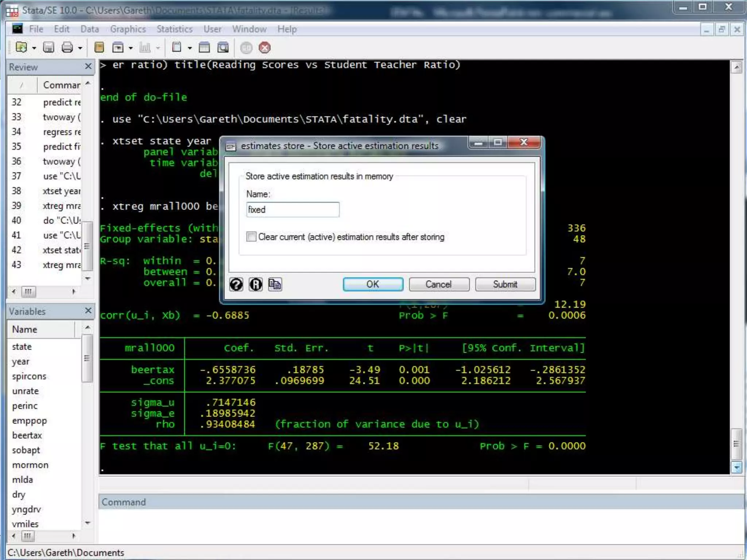Image resolution: width=747 pixels, height=560 pixels.
Task: Click the dialog help question mark icon
Action: 236,284
